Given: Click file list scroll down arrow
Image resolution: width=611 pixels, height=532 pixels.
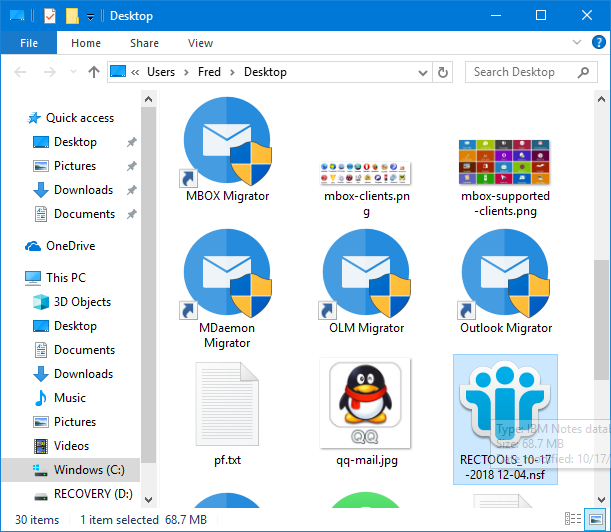Looking at the screenshot, I should 601,499.
